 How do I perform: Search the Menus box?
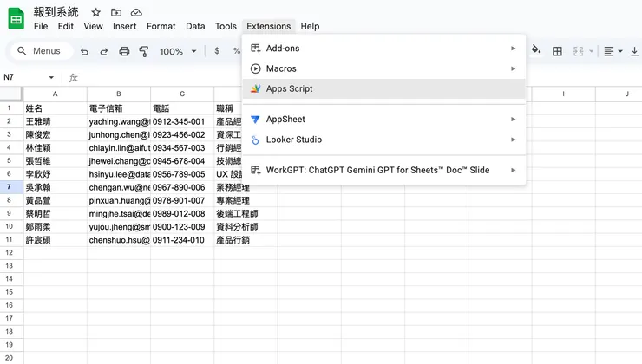click(x=42, y=51)
